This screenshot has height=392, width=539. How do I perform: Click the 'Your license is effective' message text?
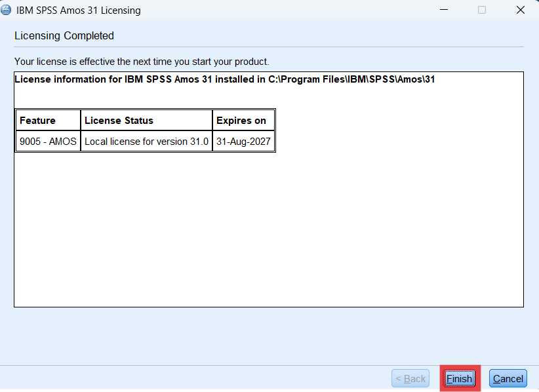(142, 62)
